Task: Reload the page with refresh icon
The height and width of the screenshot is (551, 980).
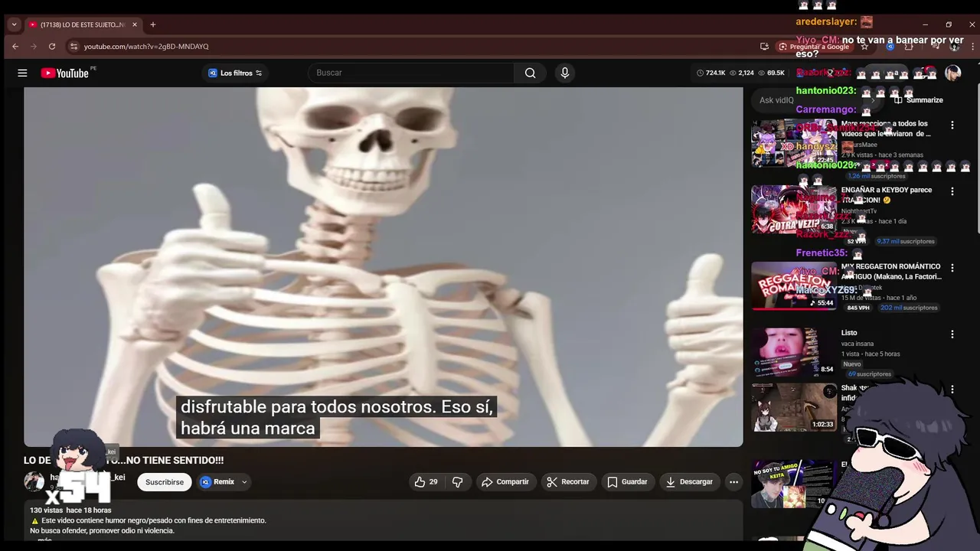Action: (x=52, y=47)
